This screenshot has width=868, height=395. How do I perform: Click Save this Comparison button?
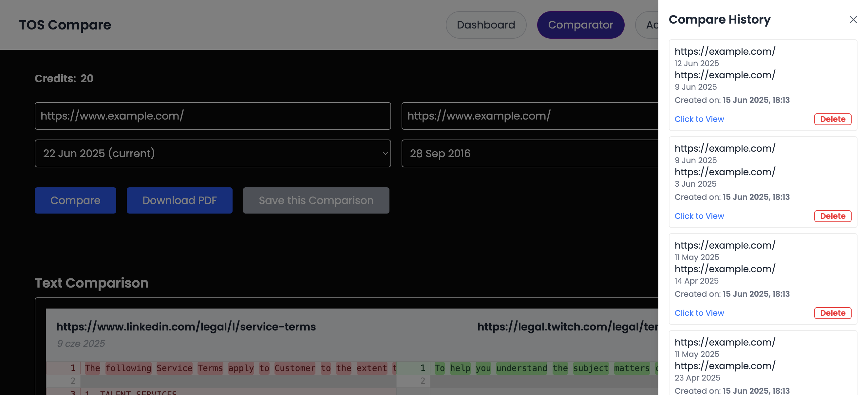pos(316,200)
